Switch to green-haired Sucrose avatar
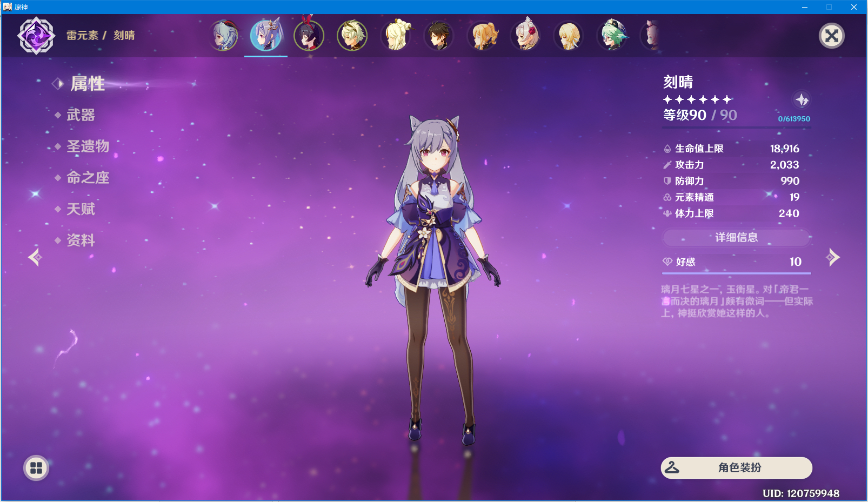The image size is (868, 502). pyautogui.click(x=612, y=36)
